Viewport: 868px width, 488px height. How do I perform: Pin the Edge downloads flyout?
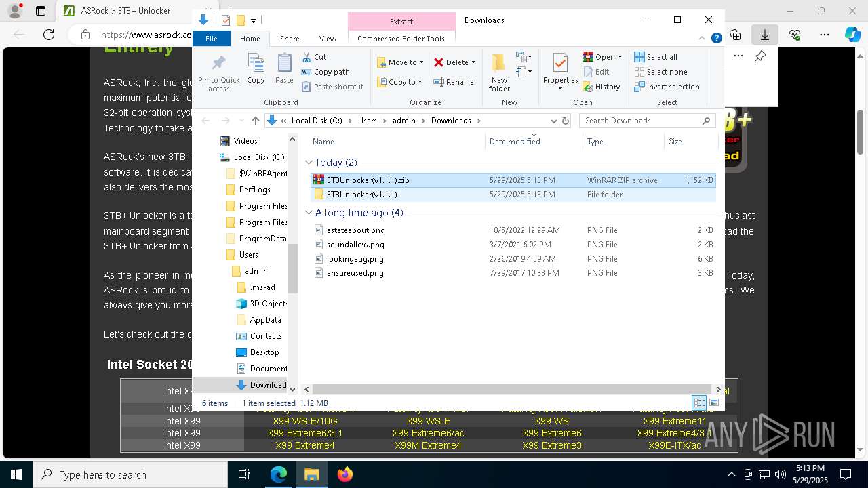760,56
